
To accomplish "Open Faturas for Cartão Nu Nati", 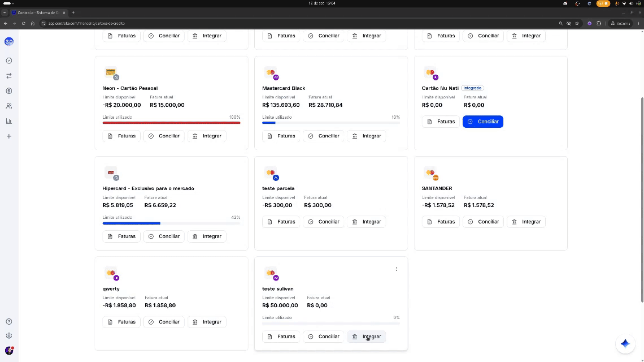I will click(441, 122).
